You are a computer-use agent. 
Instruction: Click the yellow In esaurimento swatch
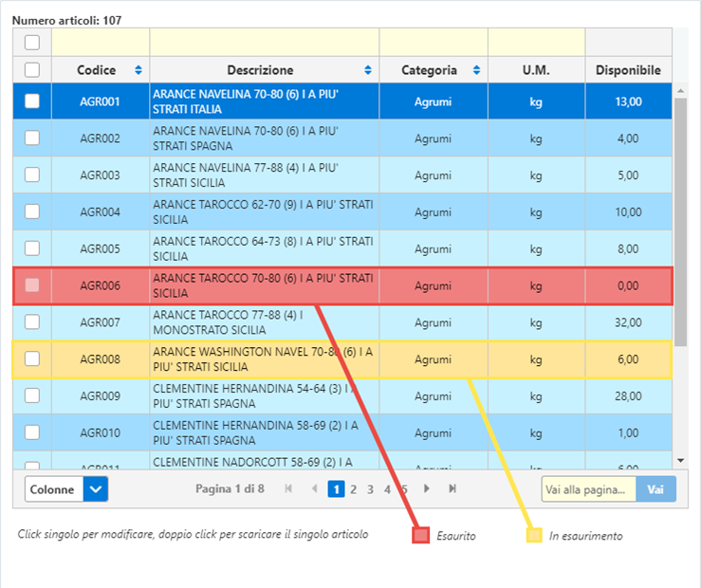534,535
